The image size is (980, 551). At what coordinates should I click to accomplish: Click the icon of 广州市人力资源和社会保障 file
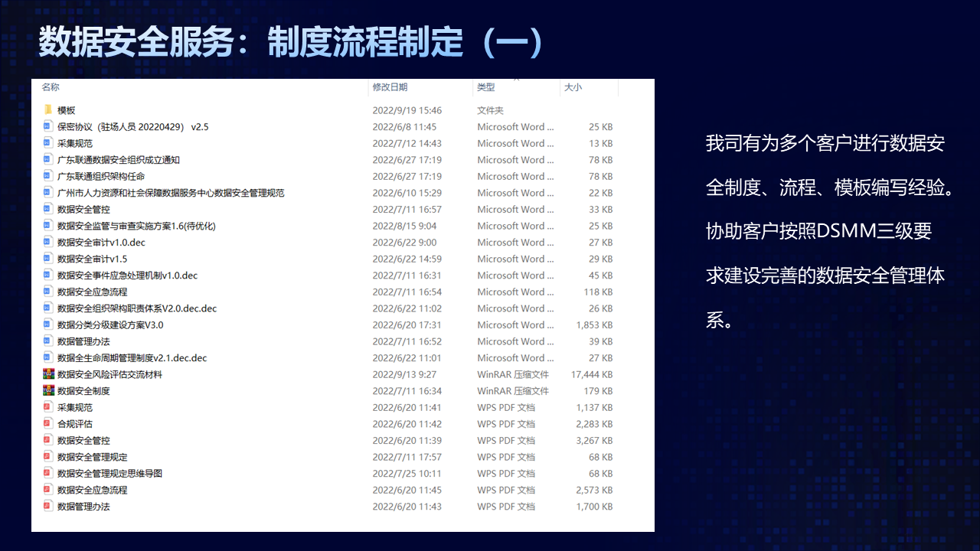click(x=47, y=193)
